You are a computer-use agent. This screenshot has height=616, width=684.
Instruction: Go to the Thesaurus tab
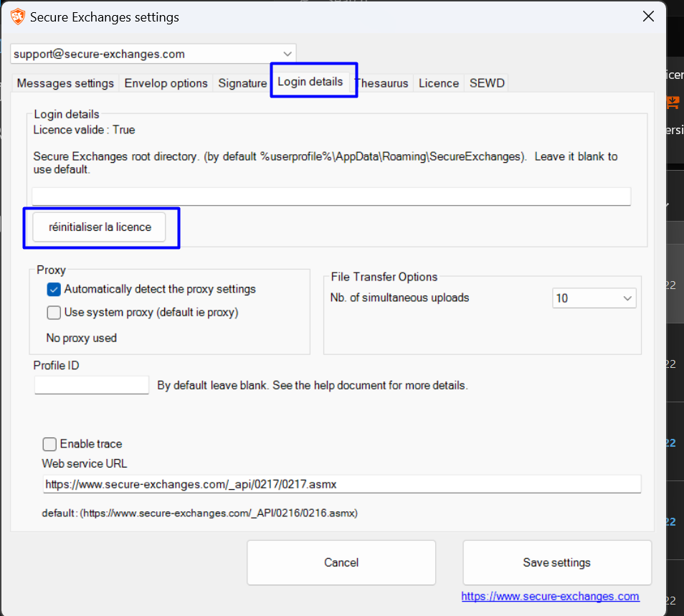click(382, 83)
